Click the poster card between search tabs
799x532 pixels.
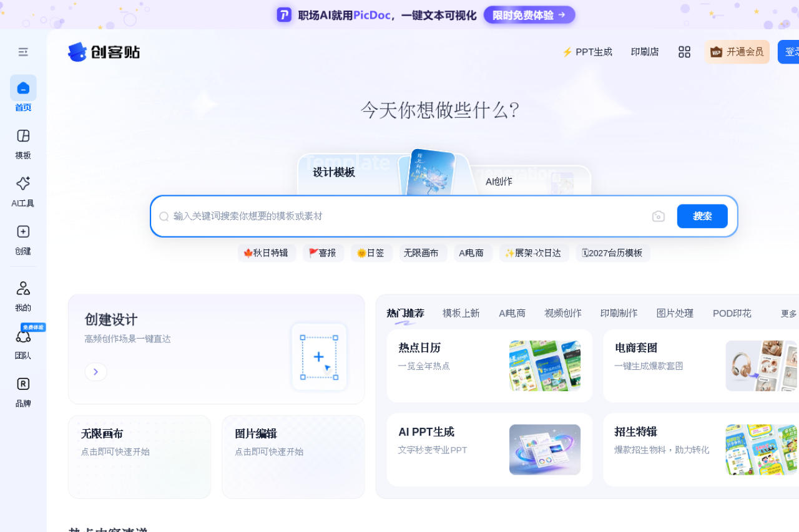430,173
